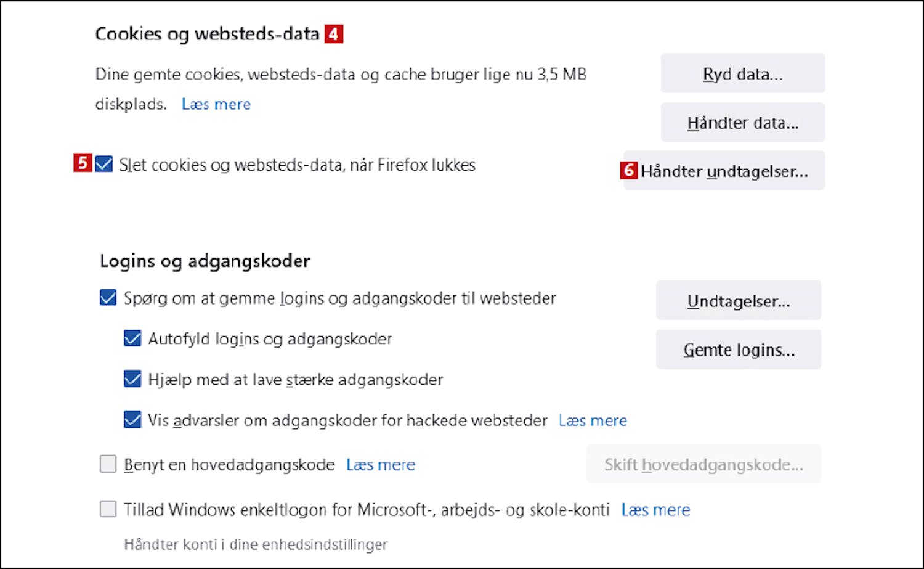
Task: Click the red number 4 marker
Action: coord(334,34)
